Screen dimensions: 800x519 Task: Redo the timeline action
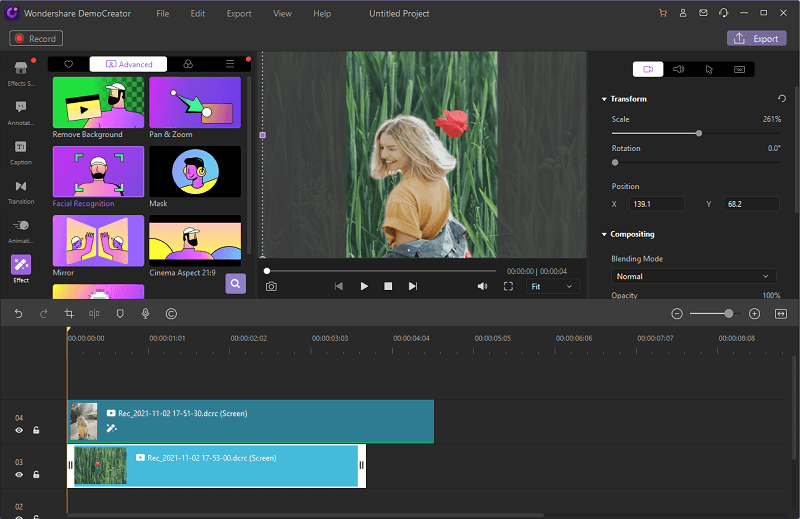[44, 313]
